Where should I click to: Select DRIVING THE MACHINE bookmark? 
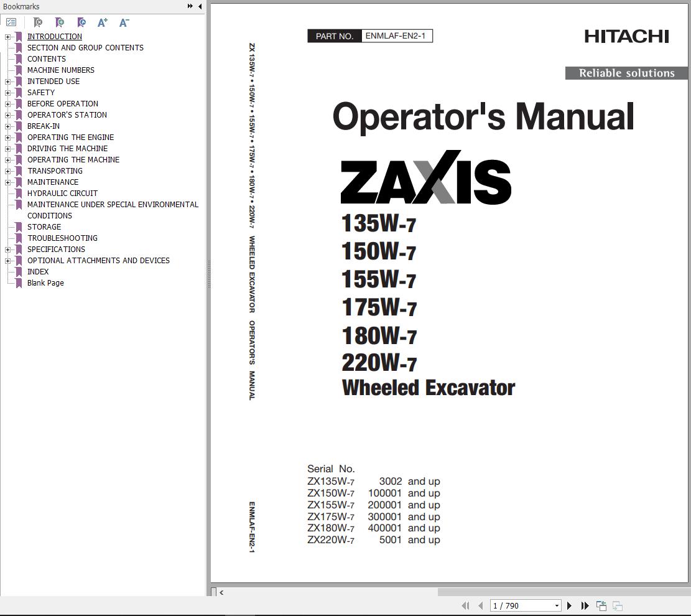[67, 149]
